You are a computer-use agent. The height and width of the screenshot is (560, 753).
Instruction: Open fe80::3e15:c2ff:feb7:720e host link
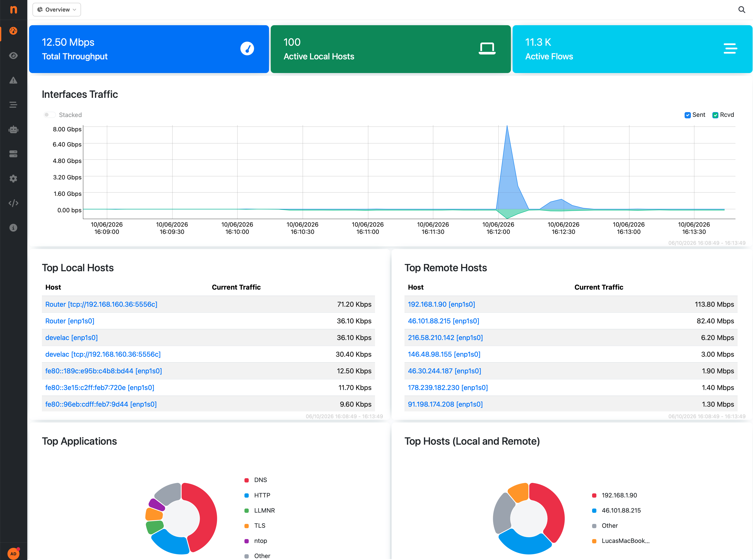[x=100, y=387]
